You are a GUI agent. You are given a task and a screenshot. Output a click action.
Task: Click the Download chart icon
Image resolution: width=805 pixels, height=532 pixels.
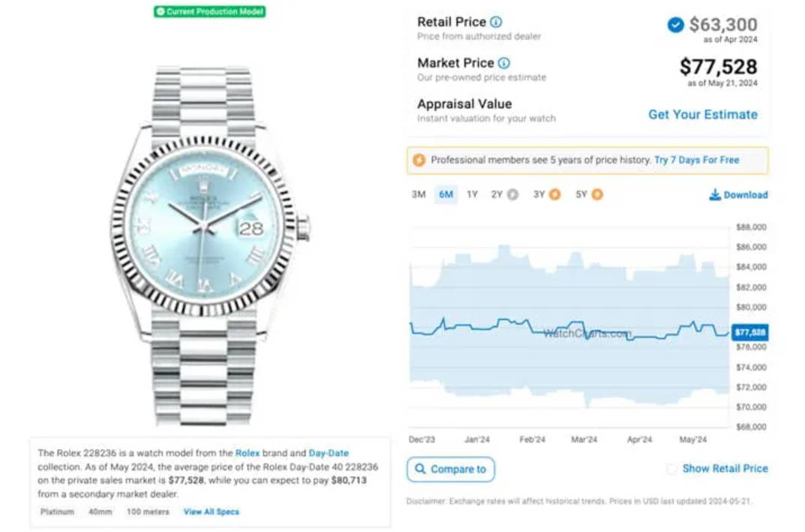pos(715,194)
